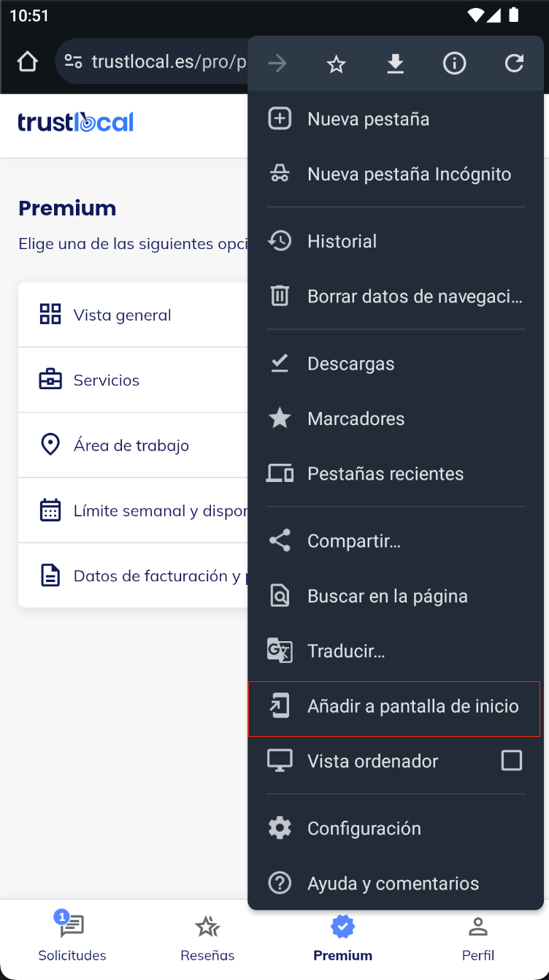
Task: Open Vista general option
Action: pos(134,315)
